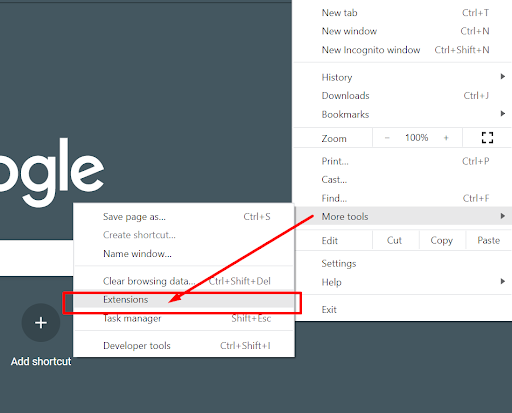
Task: Click the plus icon above Add shortcut
Action: click(x=41, y=323)
